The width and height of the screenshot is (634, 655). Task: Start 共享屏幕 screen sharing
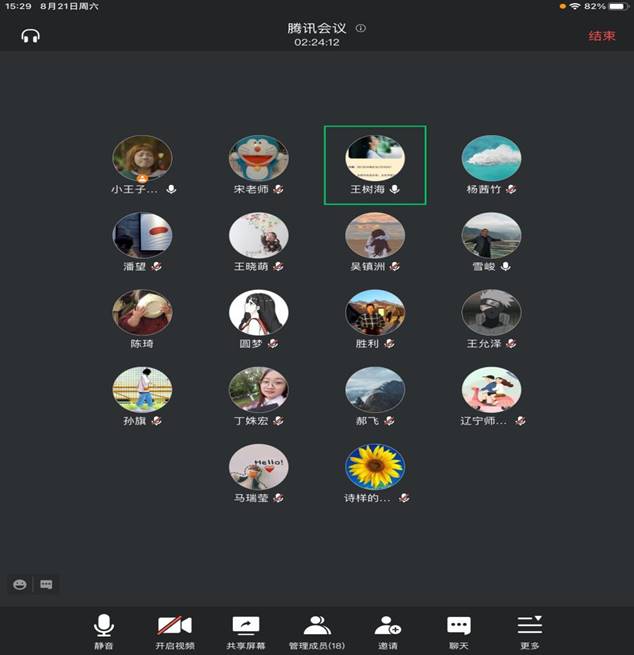click(246, 630)
